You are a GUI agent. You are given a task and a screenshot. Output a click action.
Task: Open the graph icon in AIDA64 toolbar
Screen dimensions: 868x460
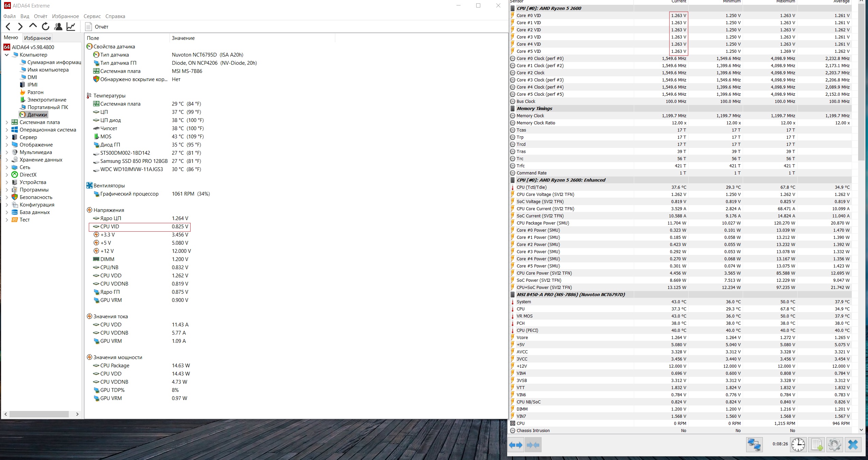71,27
